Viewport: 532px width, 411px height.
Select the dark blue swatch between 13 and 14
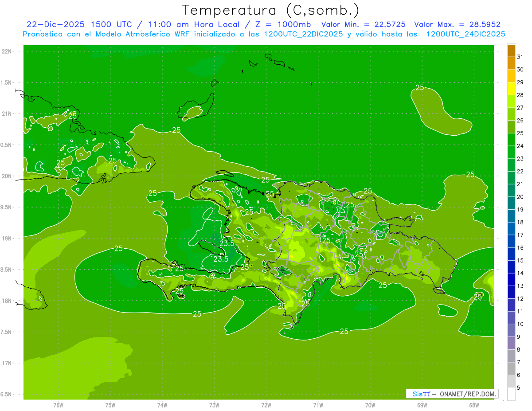tap(511, 279)
